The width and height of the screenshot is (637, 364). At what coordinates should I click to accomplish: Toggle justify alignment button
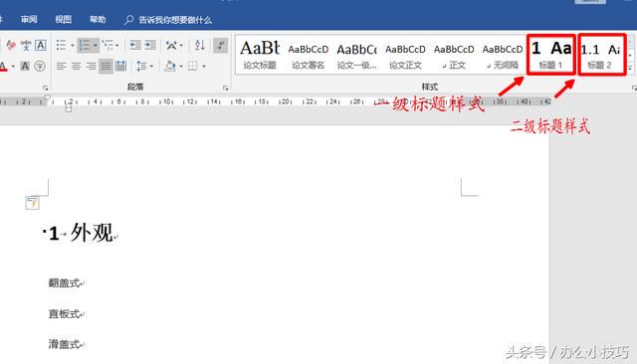[106, 66]
